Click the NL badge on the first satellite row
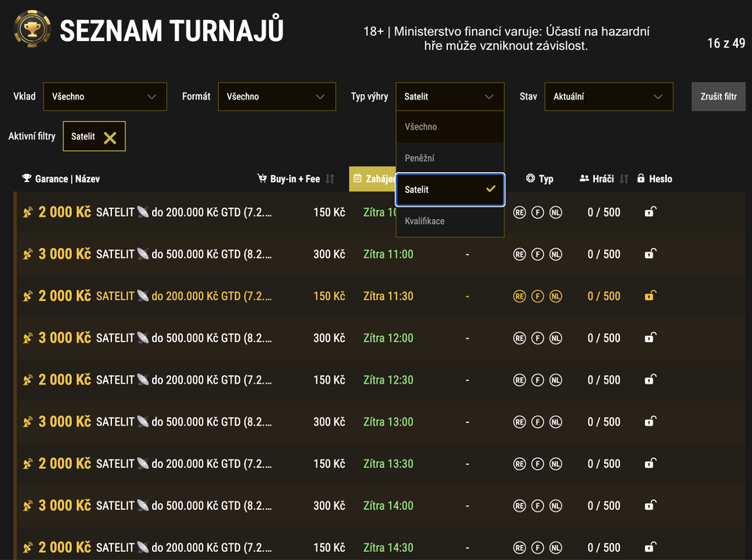Viewport: 752px width, 560px height. pos(554,211)
